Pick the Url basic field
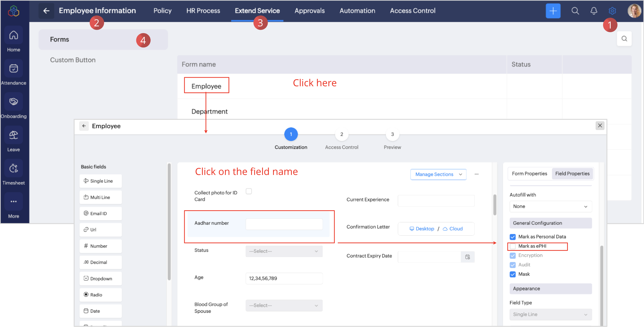644x327 pixels. point(101,230)
